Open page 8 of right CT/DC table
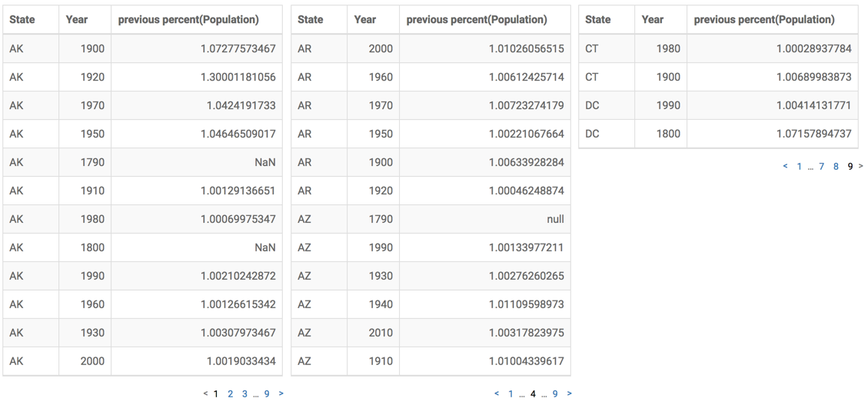This screenshot has height=405, width=868. [836, 166]
